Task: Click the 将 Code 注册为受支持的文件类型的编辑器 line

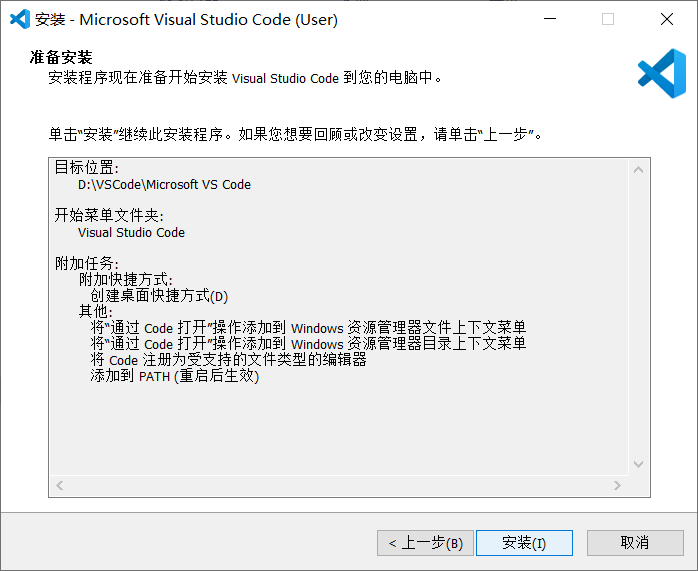Action: click(228, 360)
